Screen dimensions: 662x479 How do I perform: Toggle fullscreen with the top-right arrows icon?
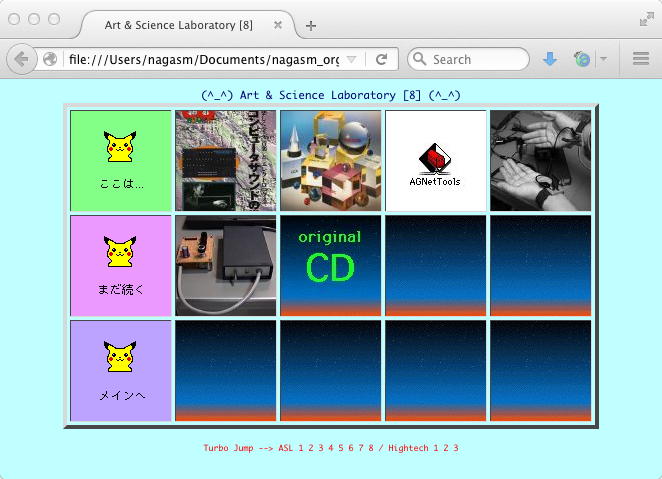coord(646,19)
